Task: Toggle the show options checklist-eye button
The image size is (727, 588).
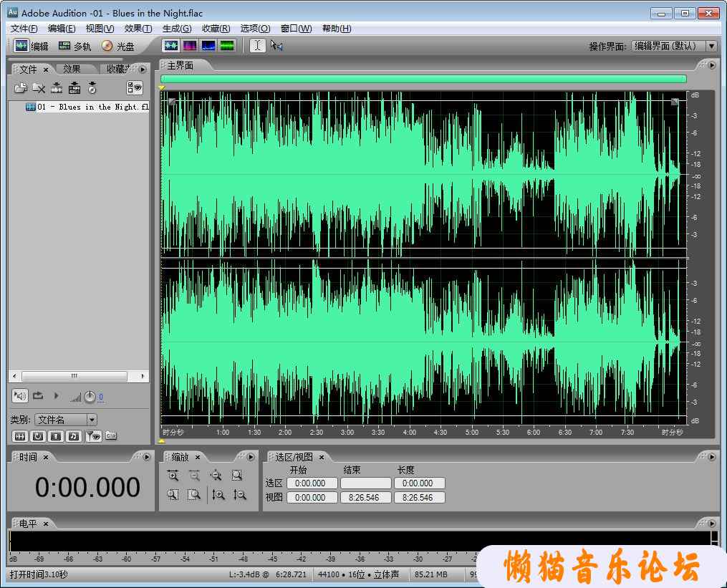Action: point(135,87)
